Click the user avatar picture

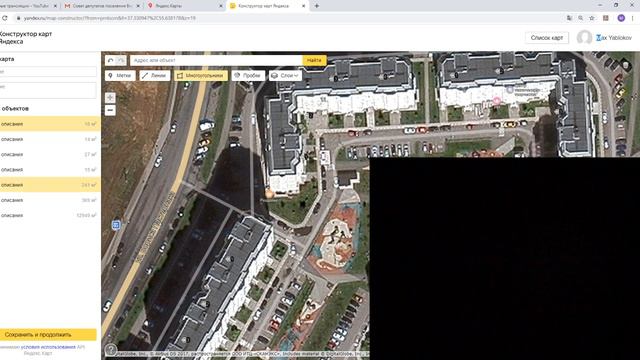[584, 38]
